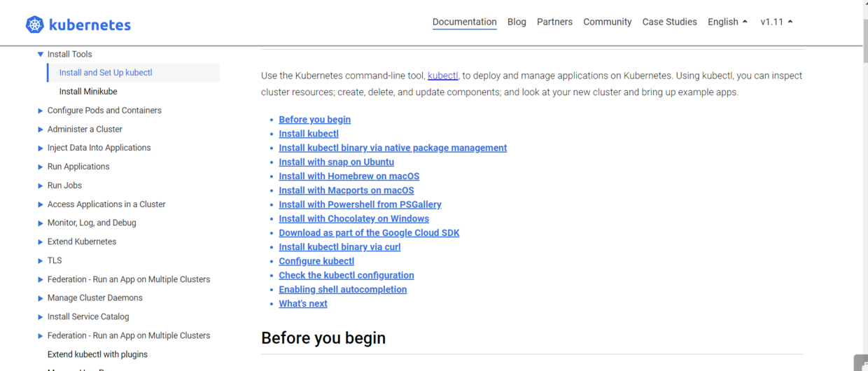Open the English language dropdown
The height and width of the screenshot is (371, 868).
727,22
